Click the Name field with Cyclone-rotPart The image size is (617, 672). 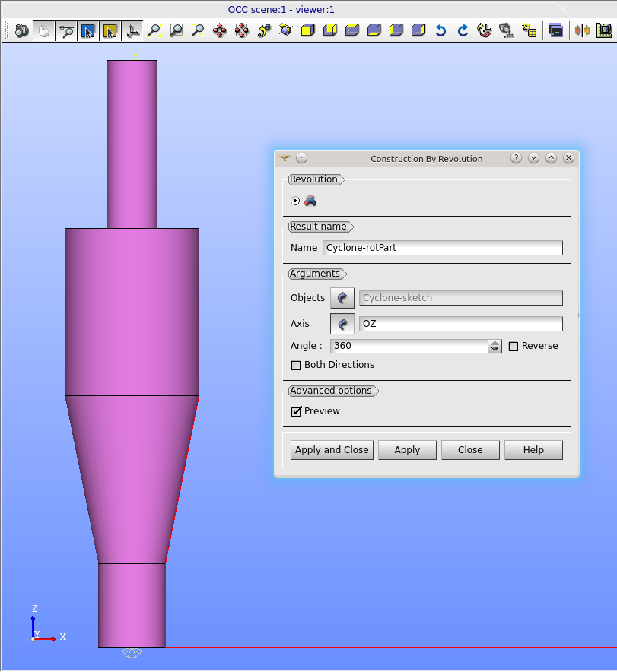click(x=443, y=248)
